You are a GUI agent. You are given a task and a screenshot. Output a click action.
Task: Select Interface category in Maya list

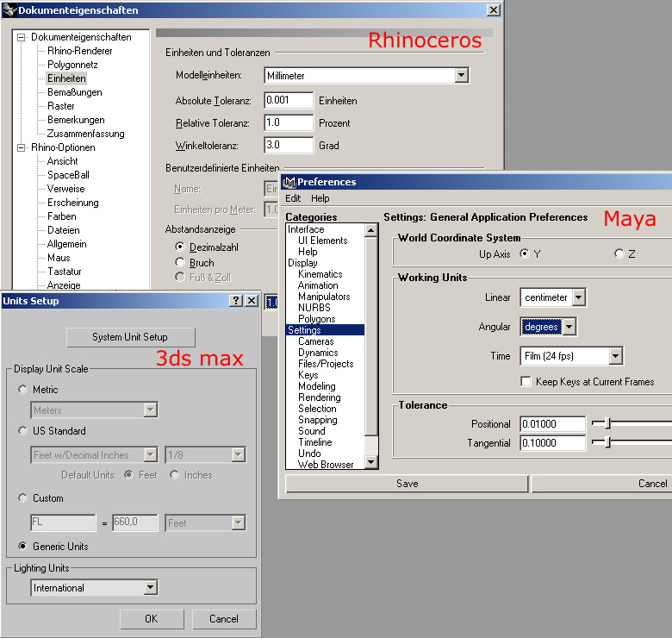pyautogui.click(x=306, y=229)
